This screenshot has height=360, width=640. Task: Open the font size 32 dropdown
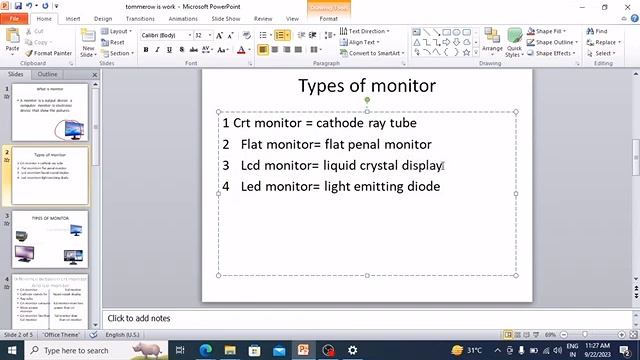(x=210, y=36)
